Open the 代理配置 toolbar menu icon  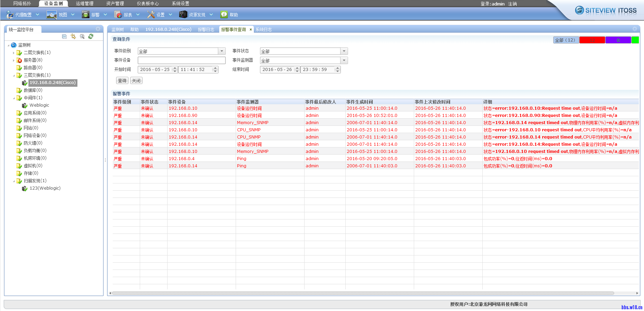pos(9,14)
